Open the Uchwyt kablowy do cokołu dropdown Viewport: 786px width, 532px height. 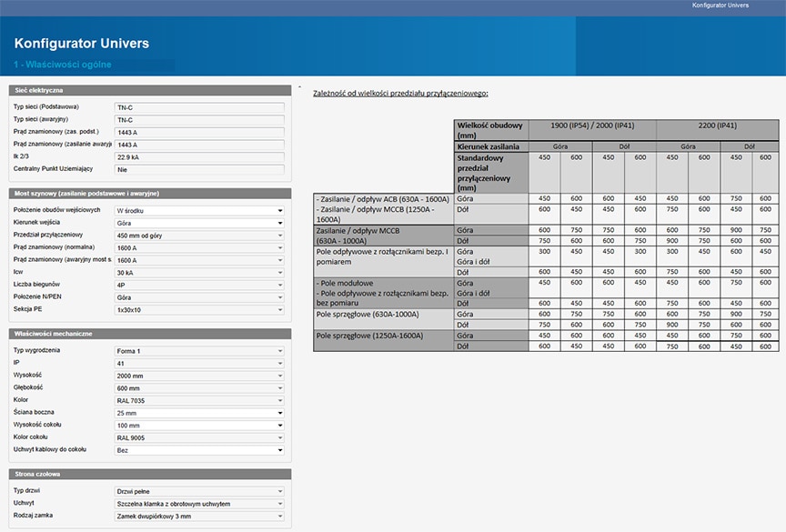click(199, 449)
